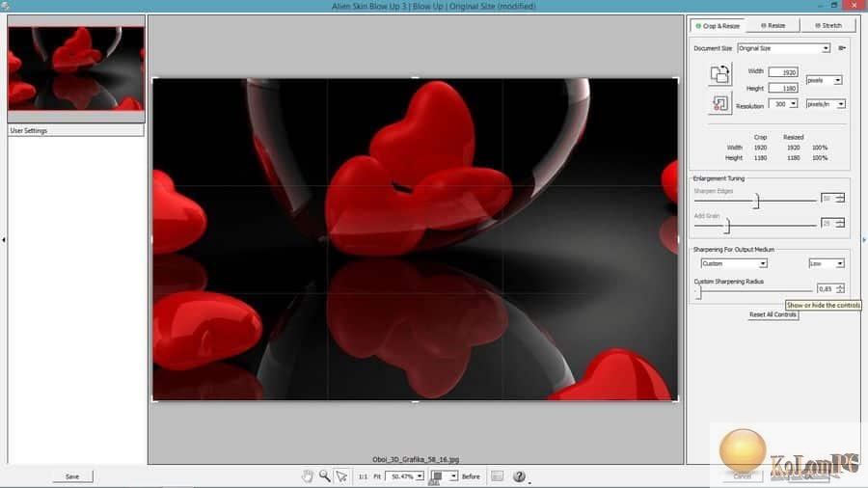868x488 pixels.
Task: Open the Resolution 300 dropdown
Action: coord(783,104)
